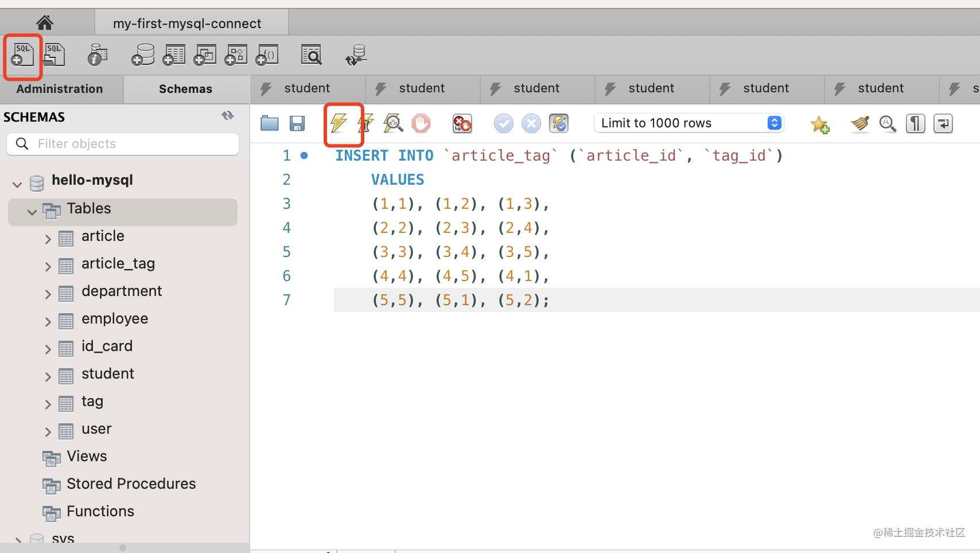
Task: Save the script with floppy disk icon
Action: tap(297, 123)
